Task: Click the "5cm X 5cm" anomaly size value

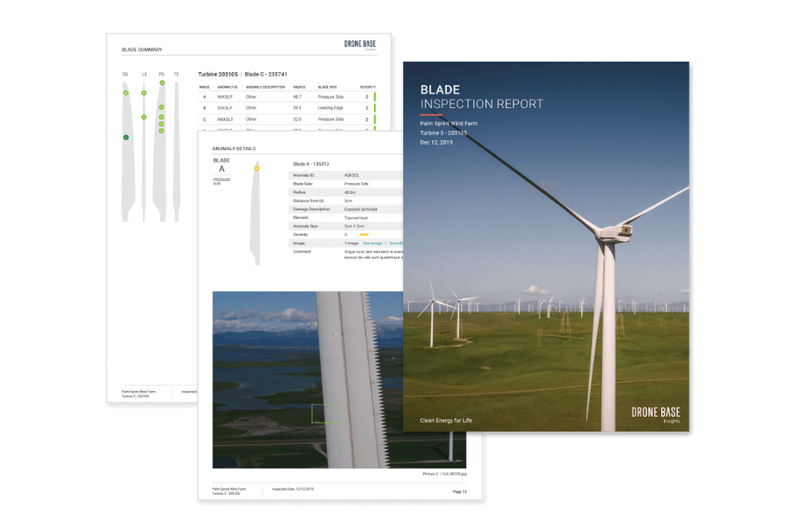Action: pos(355,226)
